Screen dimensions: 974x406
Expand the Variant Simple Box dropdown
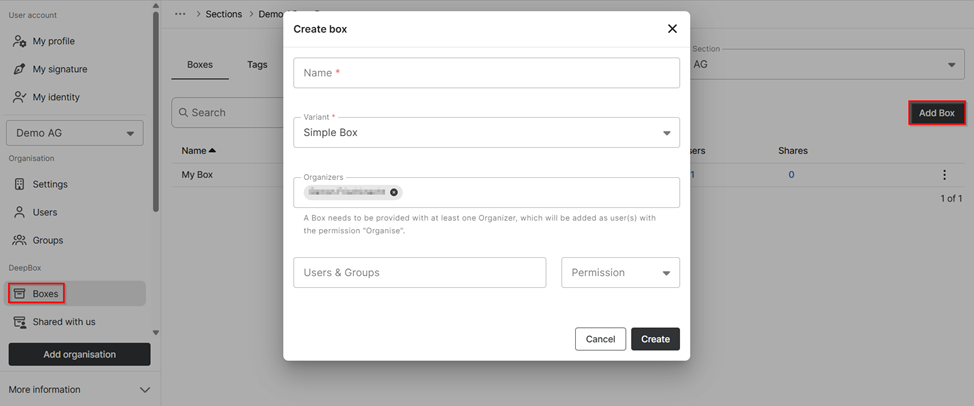(666, 133)
